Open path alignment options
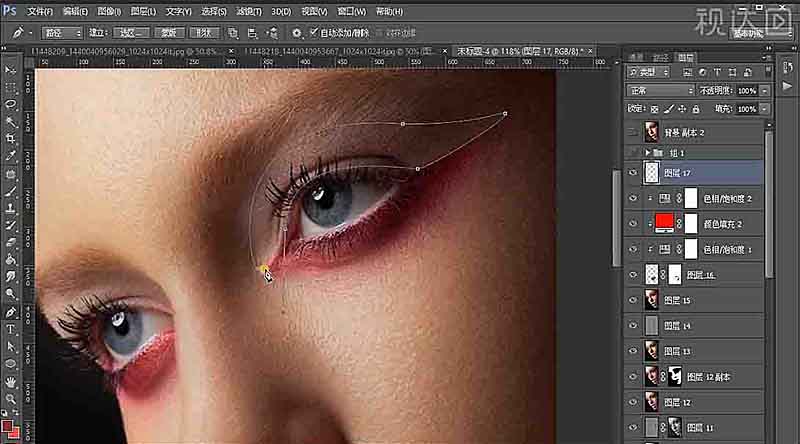The height and width of the screenshot is (444, 800). (x=252, y=33)
